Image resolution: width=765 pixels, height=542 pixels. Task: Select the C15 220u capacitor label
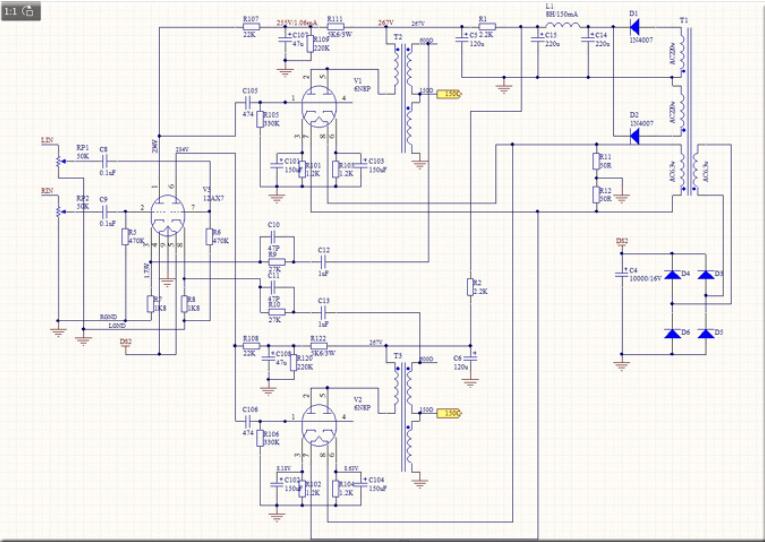click(x=551, y=35)
